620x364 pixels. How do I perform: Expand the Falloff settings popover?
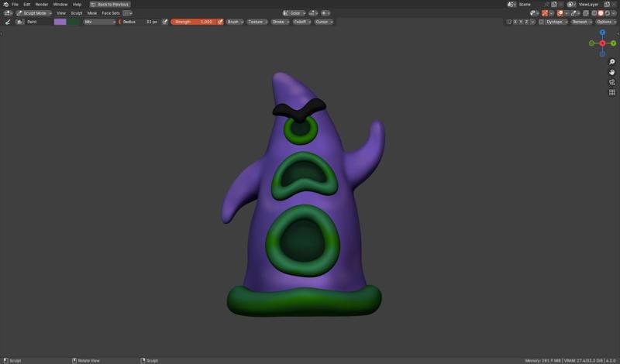[x=301, y=22]
